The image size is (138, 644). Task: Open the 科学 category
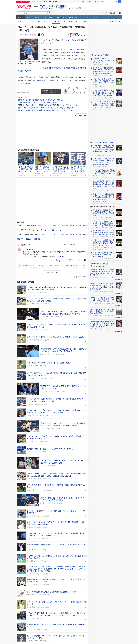pyautogui.click(x=71, y=22)
